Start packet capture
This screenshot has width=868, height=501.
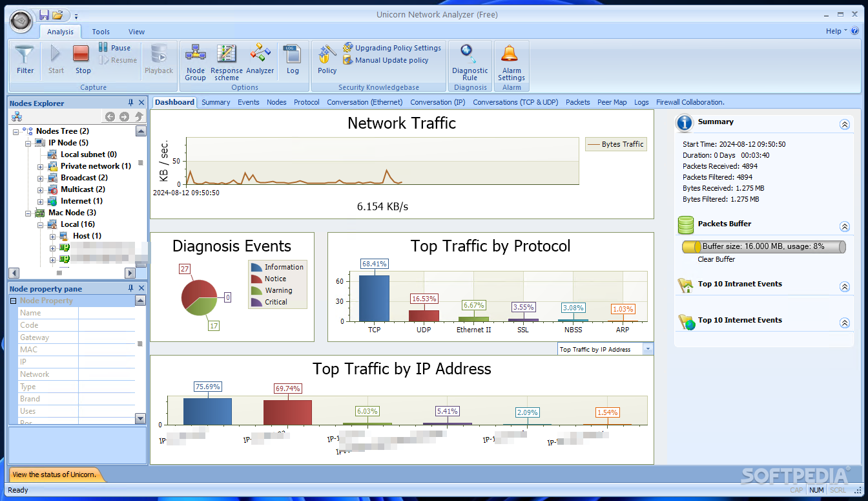click(x=56, y=59)
